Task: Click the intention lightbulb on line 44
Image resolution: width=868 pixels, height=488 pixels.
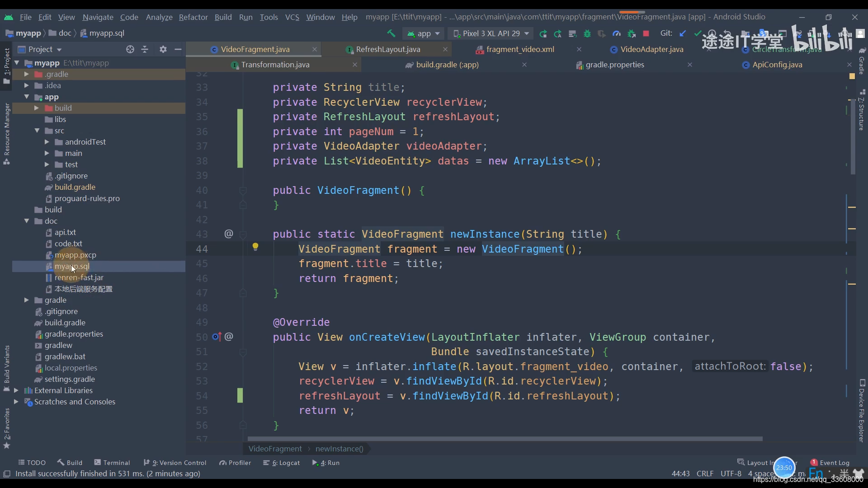Action: tap(255, 247)
